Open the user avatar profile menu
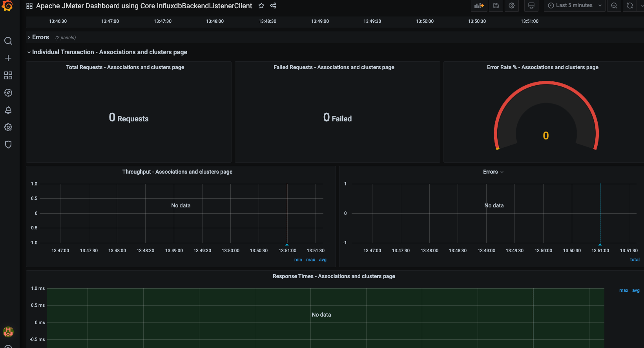The image size is (644, 348). 8,332
